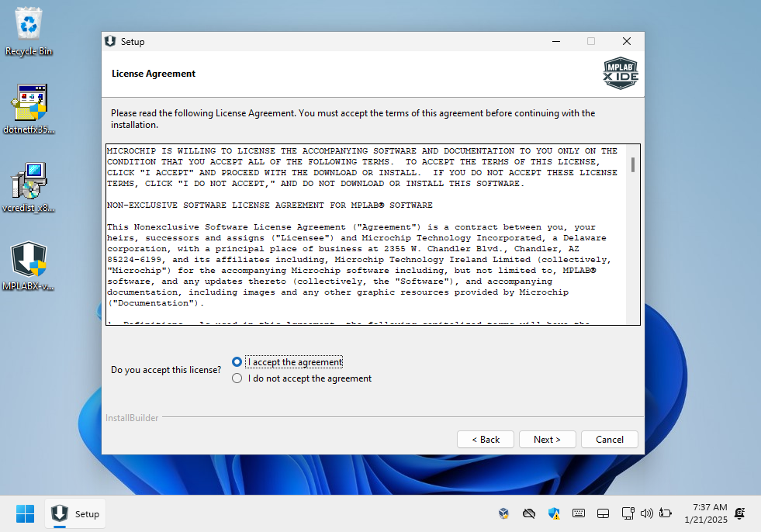Select 'I accept the agreement' radio button
The image size is (761, 532).
(x=237, y=362)
